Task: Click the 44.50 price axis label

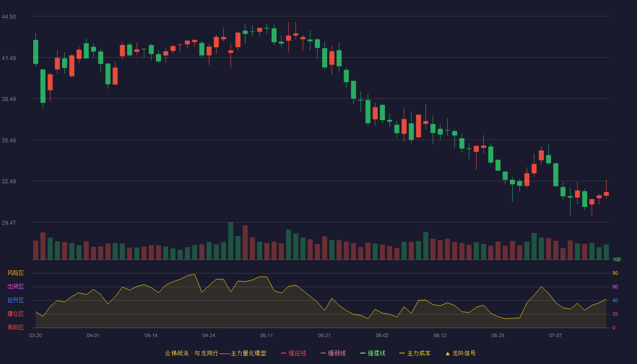Action: [x=9, y=17]
